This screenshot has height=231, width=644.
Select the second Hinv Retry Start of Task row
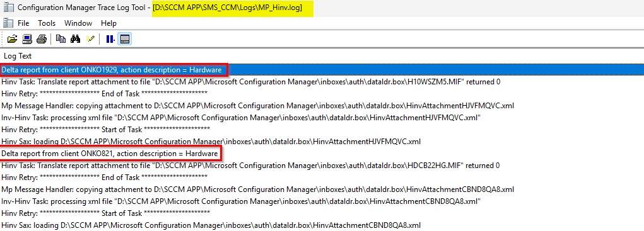(x=322, y=213)
